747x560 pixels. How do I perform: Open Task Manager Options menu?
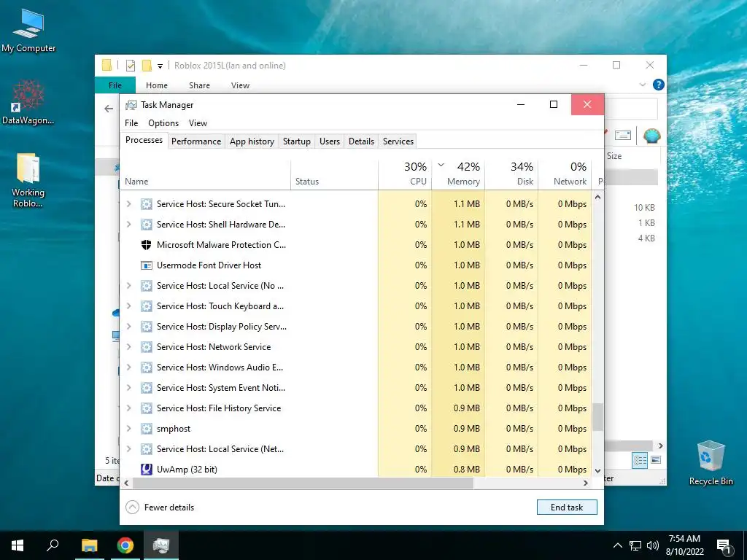(x=163, y=122)
